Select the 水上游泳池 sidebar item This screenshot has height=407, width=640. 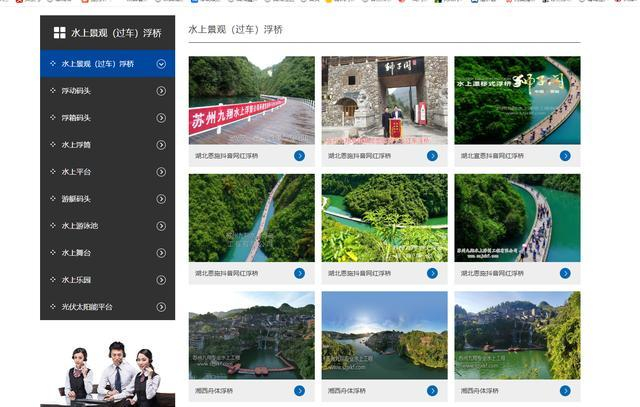107,226
